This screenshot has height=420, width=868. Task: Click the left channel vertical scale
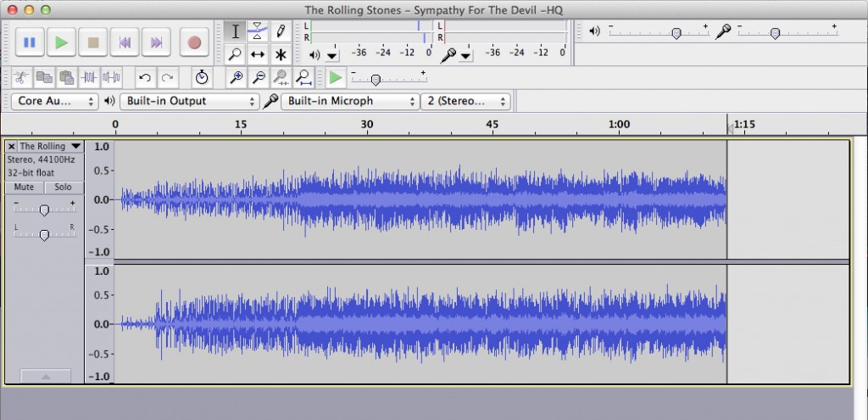pos(100,199)
